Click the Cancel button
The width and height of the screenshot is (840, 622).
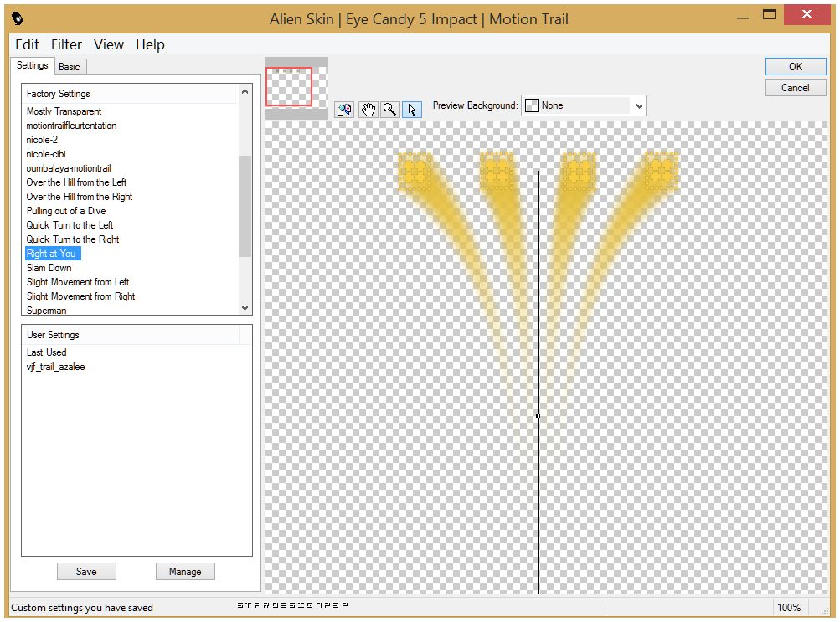pos(796,88)
